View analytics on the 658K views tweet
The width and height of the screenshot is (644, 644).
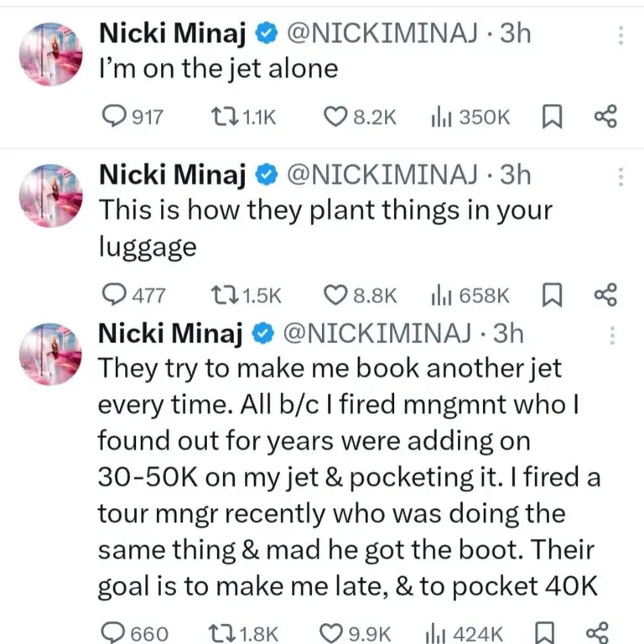click(x=441, y=294)
